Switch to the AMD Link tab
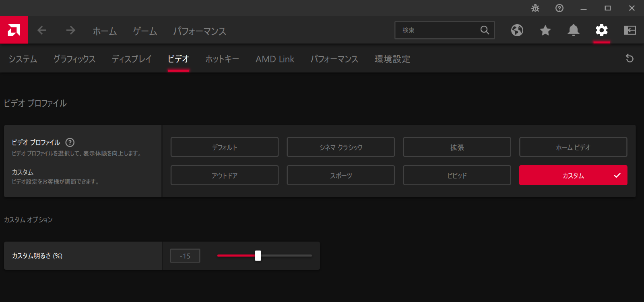Image resolution: width=644 pixels, height=302 pixels. click(275, 59)
